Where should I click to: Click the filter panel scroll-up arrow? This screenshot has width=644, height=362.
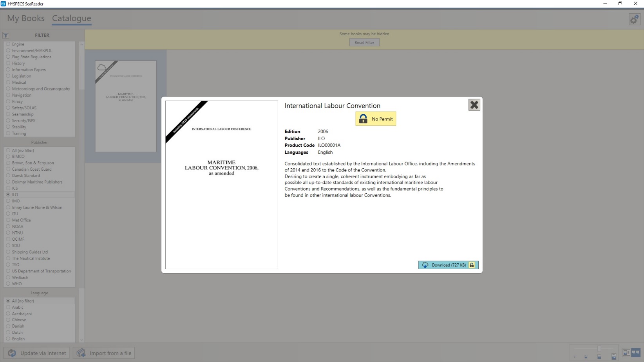[81, 44]
